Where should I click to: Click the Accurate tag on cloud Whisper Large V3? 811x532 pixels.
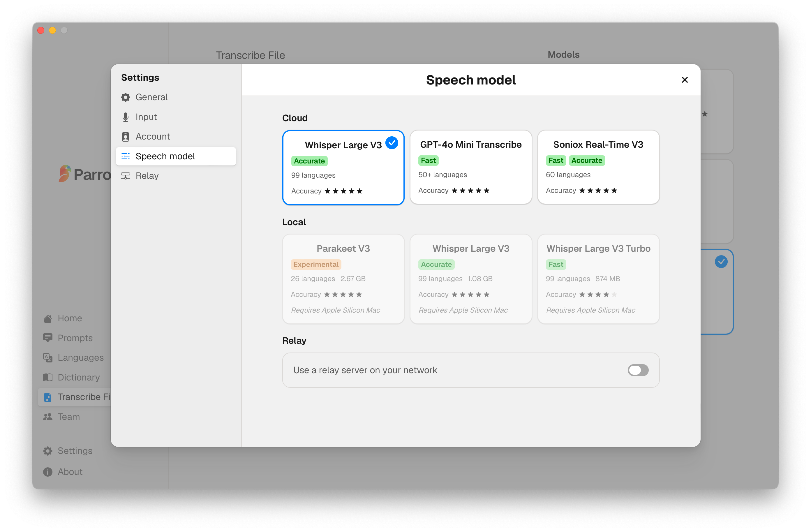(x=309, y=161)
